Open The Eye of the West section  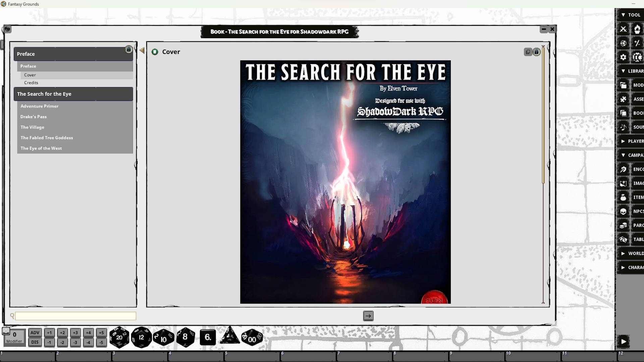[x=75, y=148]
